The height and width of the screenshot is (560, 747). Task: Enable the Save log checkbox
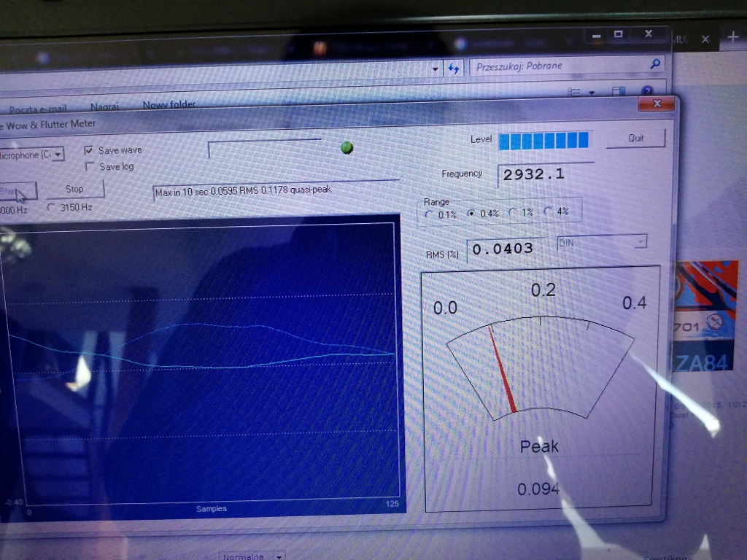coord(90,167)
